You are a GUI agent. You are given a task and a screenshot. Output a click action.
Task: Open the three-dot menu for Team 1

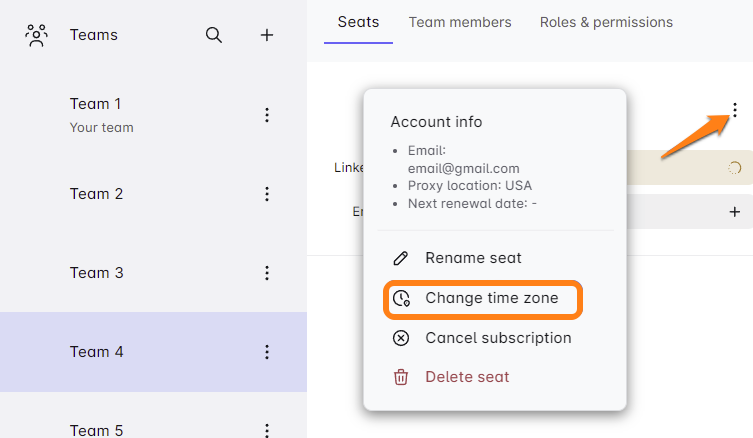coord(267,115)
